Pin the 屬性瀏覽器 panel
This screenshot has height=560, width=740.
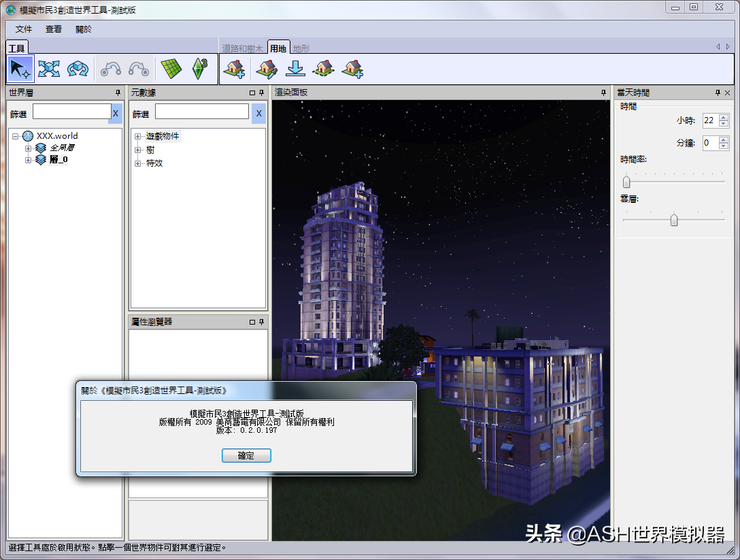tap(261, 322)
